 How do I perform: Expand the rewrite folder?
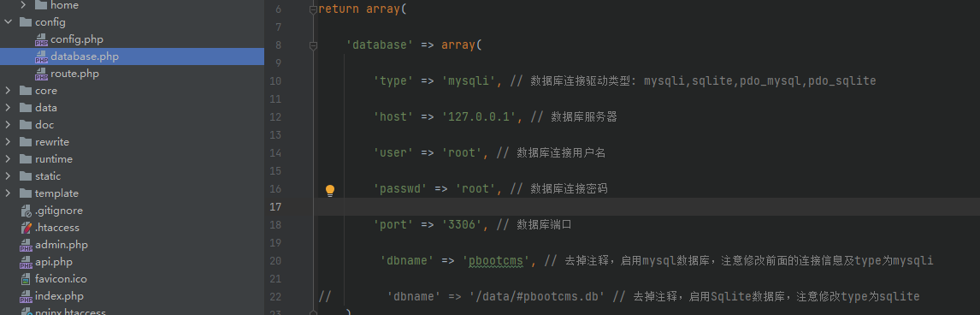coord(9,142)
